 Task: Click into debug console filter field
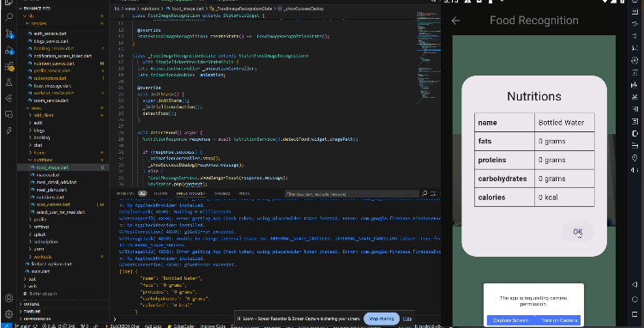pyautogui.click(x=352, y=193)
